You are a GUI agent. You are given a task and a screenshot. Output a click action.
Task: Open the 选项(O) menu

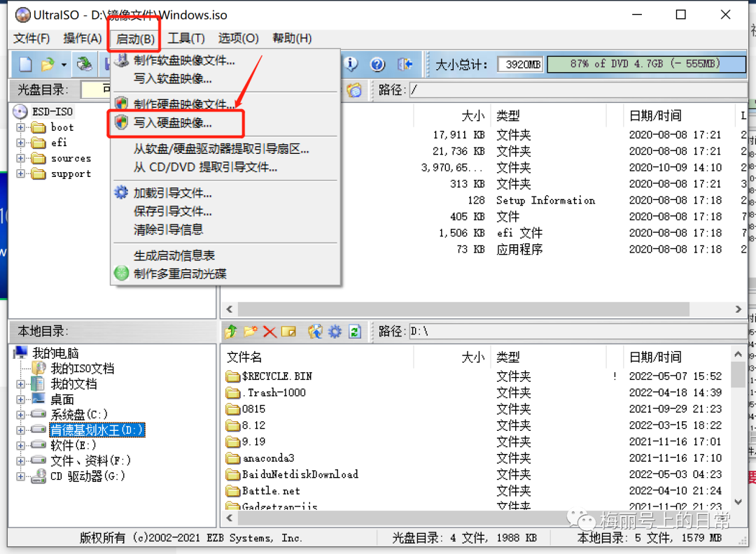point(238,38)
